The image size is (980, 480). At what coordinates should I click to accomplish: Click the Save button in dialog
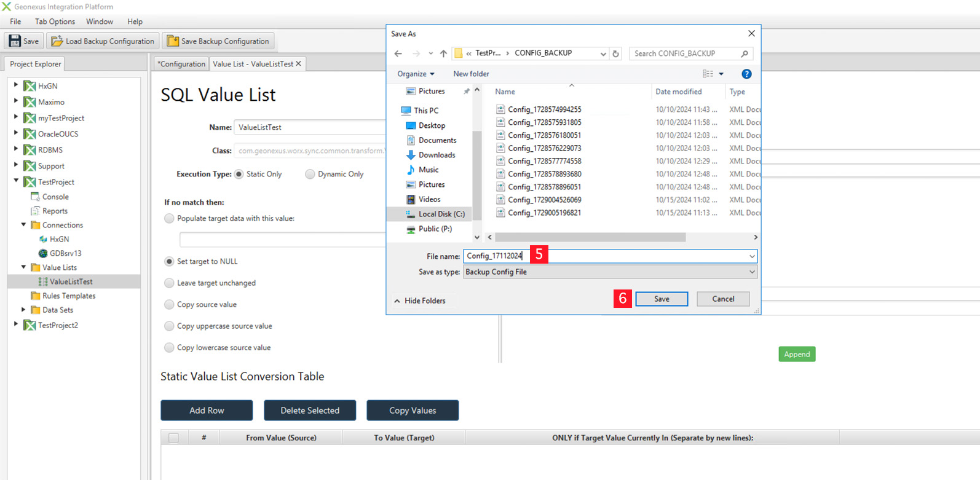(x=662, y=299)
